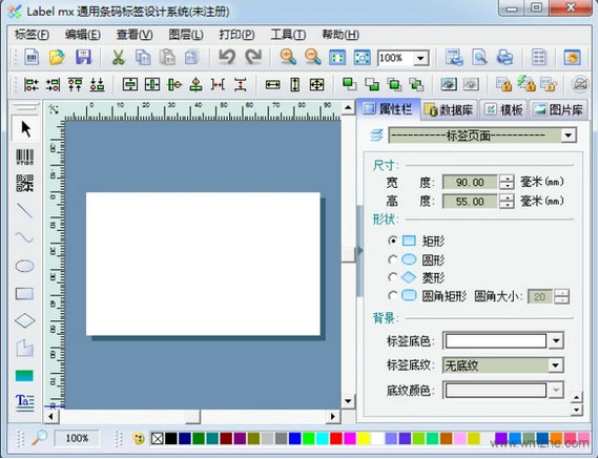The width and height of the screenshot is (598, 459).
Task: Pick the black color swatch
Action: click(x=171, y=438)
